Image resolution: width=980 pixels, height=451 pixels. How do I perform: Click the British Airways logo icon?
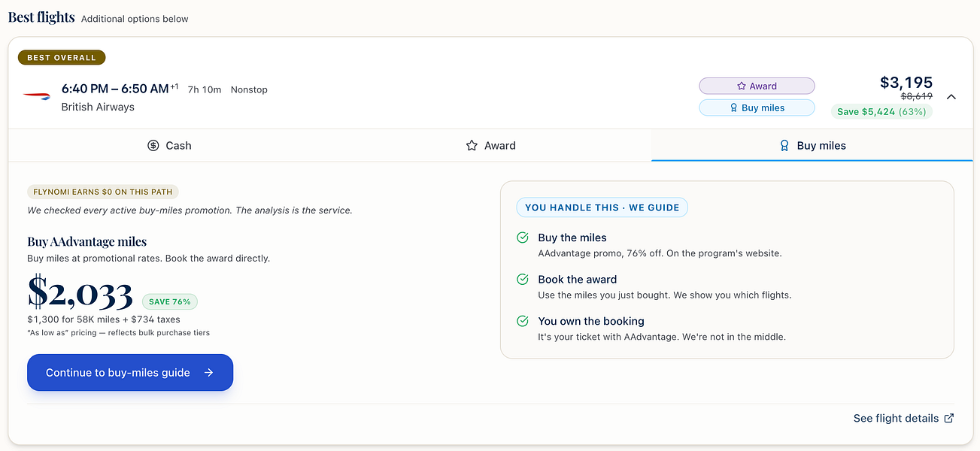[x=37, y=97]
